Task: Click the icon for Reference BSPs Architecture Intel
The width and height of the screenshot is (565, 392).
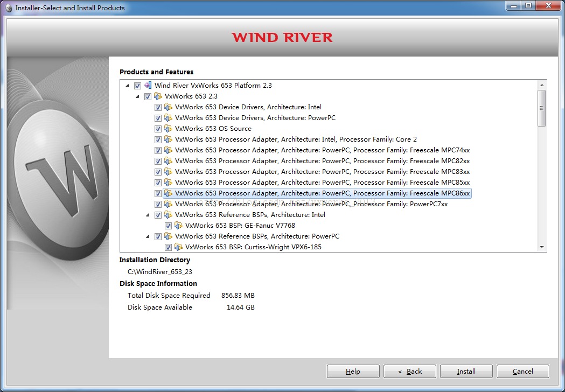Action: [x=168, y=215]
